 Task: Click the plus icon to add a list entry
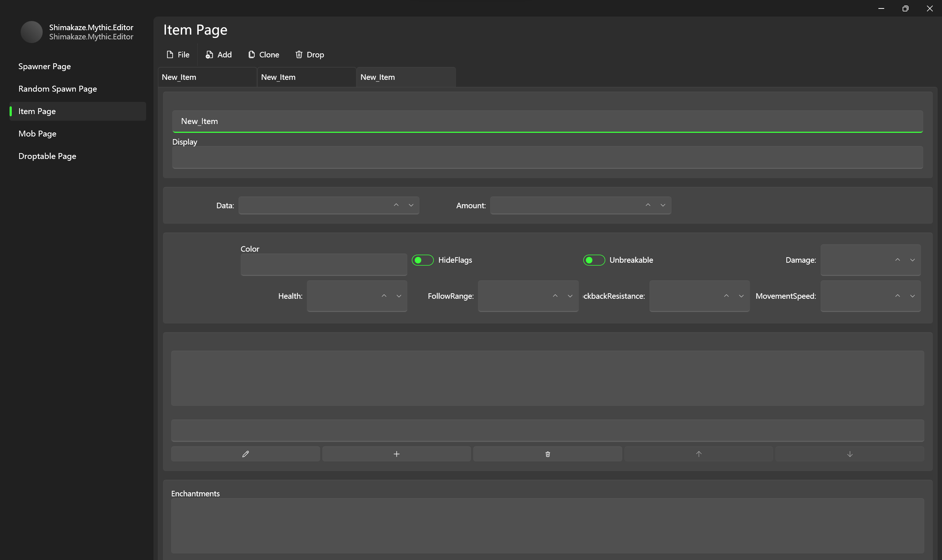pyautogui.click(x=396, y=454)
